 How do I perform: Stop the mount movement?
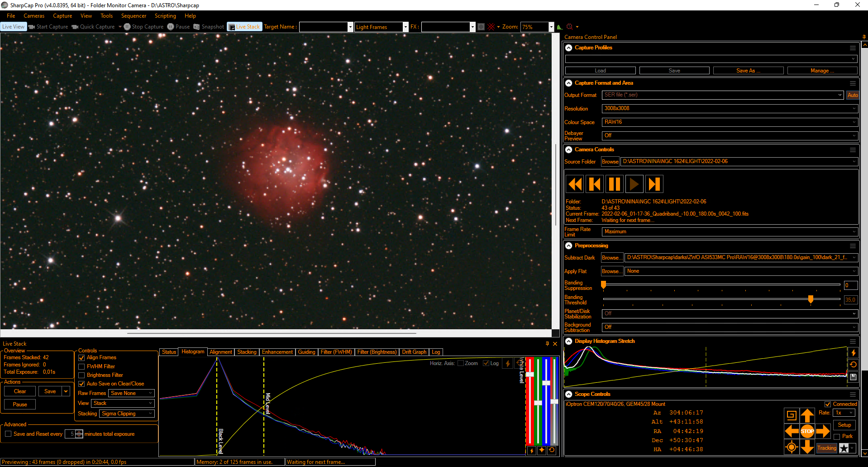pyautogui.click(x=807, y=431)
